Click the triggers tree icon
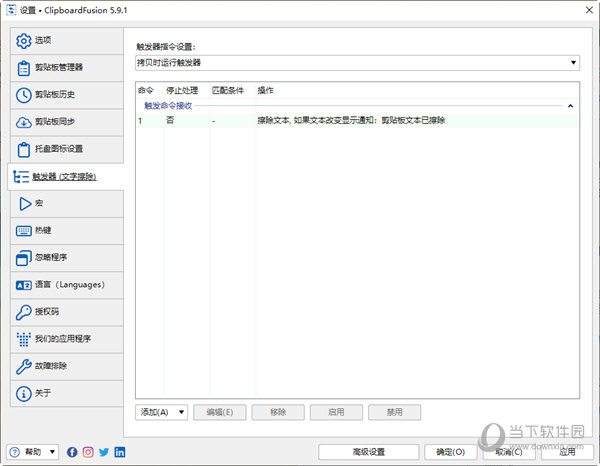Image resolution: width=600 pixels, height=466 pixels. 21,176
